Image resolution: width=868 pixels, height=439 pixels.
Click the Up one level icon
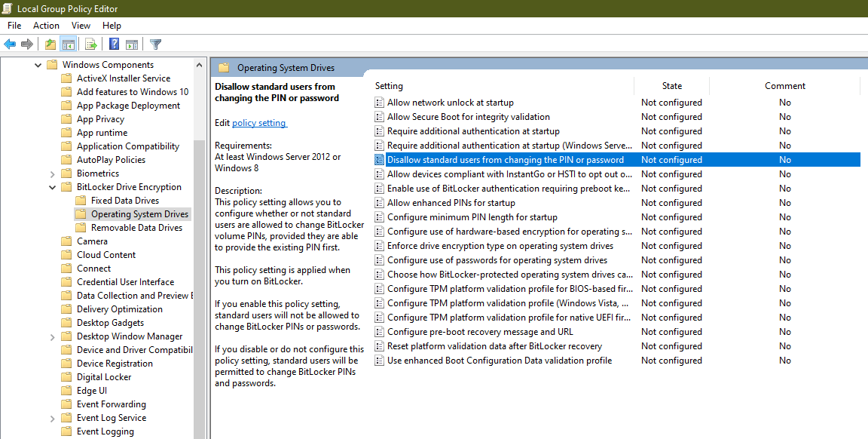click(x=50, y=44)
